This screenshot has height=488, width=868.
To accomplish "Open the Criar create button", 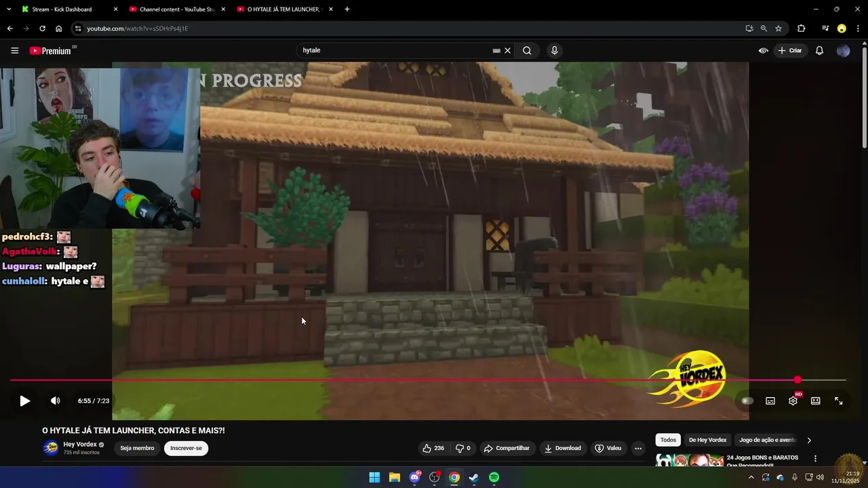I will pos(791,50).
